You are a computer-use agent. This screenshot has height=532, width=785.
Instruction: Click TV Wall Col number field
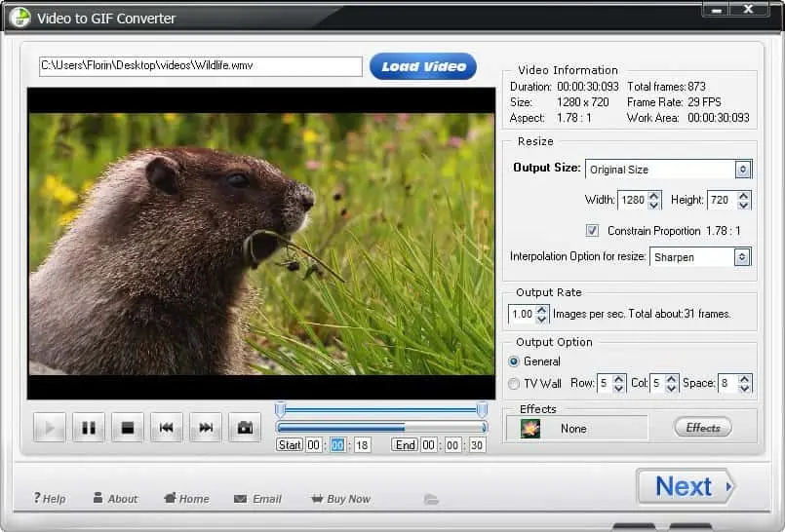pyautogui.click(x=658, y=384)
